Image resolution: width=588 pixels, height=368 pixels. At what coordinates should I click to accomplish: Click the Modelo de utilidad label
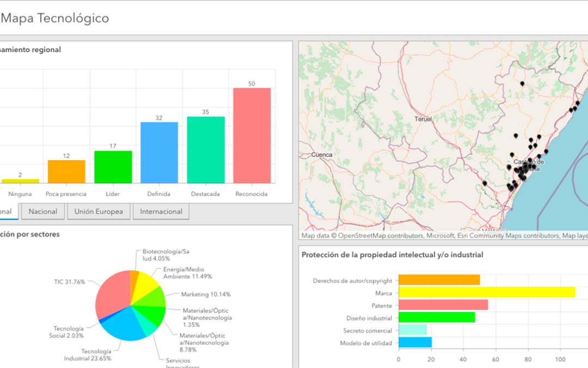point(366,343)
